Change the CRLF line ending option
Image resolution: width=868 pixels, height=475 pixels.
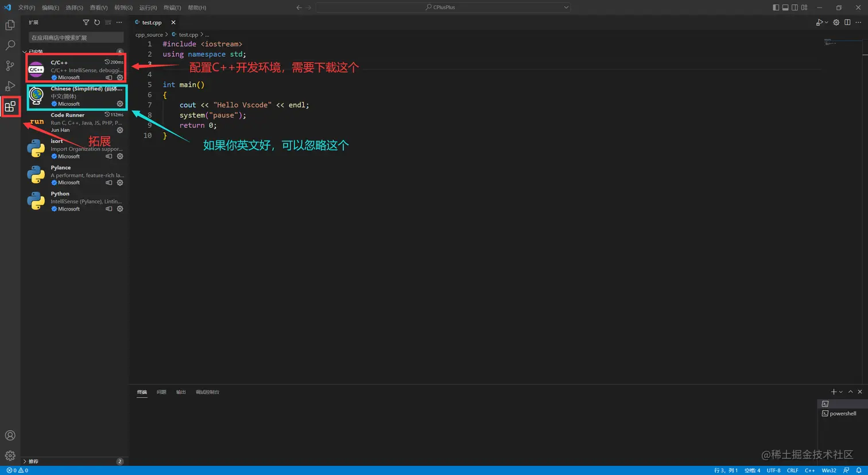pos(792,470)
